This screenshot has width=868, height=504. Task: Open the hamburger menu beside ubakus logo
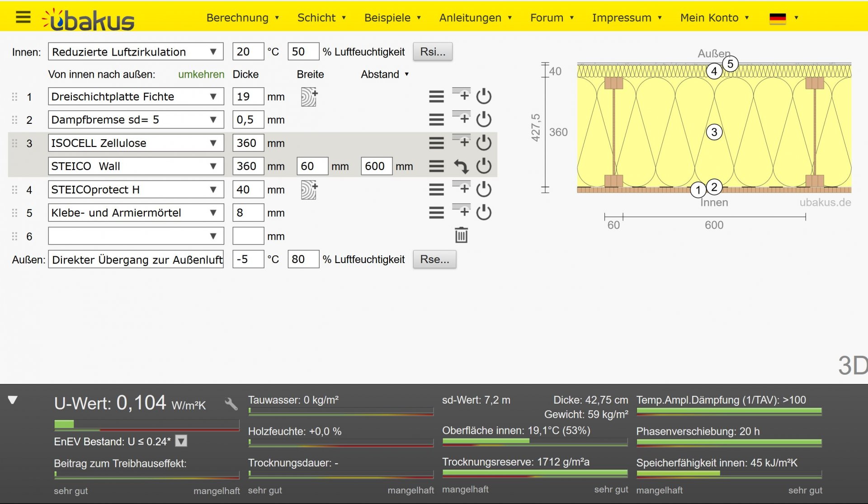click(23, 18)
